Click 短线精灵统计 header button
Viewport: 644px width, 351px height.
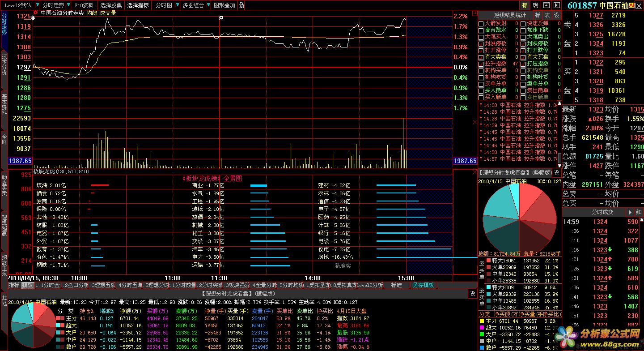(x=509, y=15)
